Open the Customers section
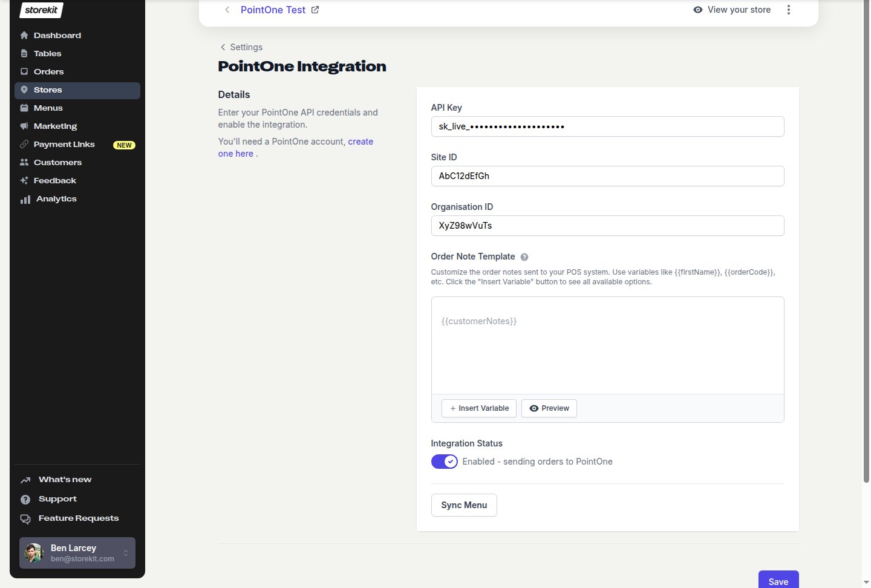This screenshot has width=871, height=588. pyautogui.click(x=77, y=162)
